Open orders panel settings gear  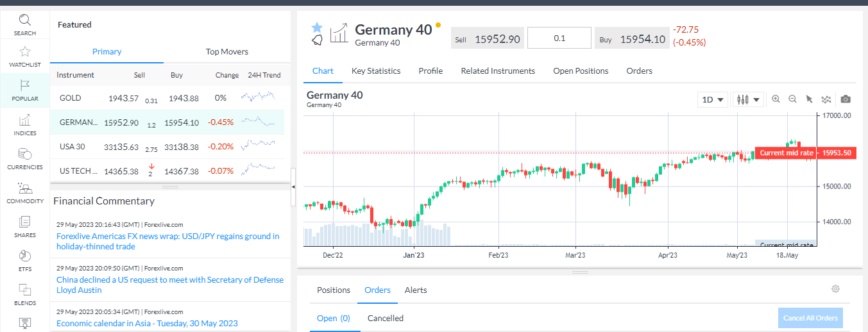point(835,289)
